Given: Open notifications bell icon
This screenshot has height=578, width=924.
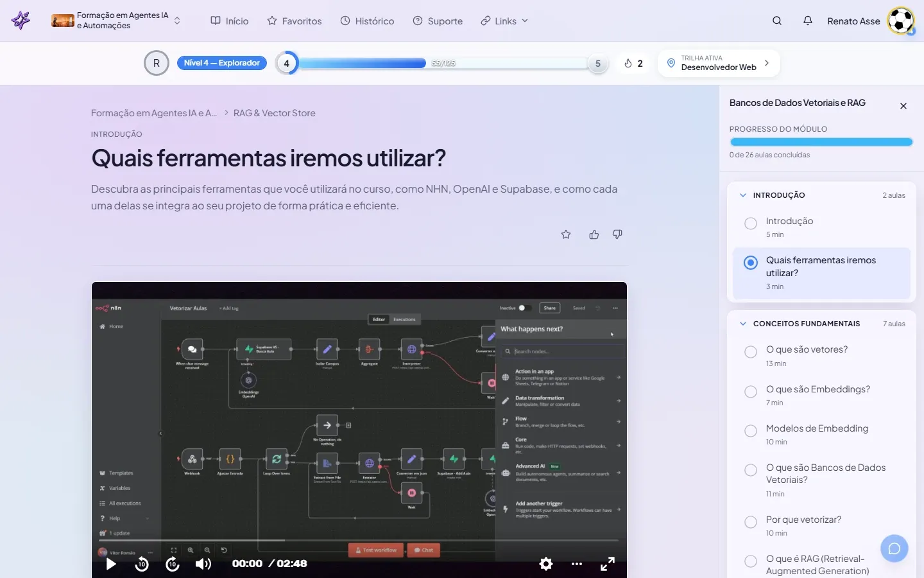Looking at the screenshot, I should (808, 21).
